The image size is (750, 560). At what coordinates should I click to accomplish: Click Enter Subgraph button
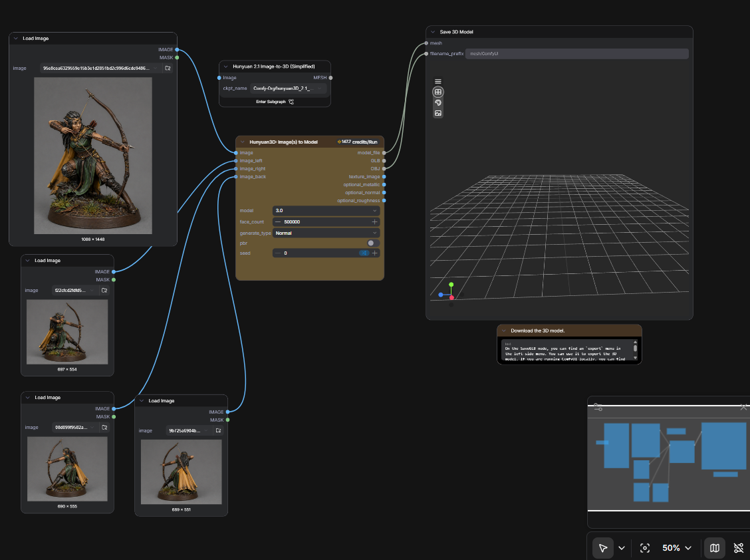pos(275,102)
